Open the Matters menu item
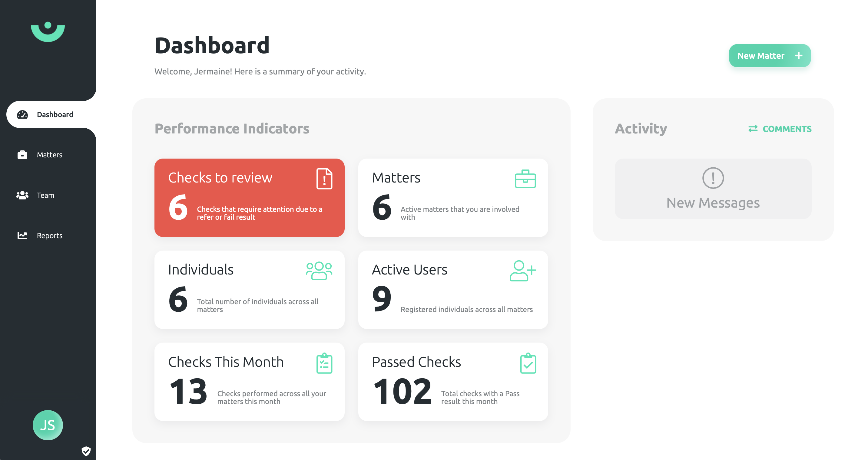 point(49,154)
